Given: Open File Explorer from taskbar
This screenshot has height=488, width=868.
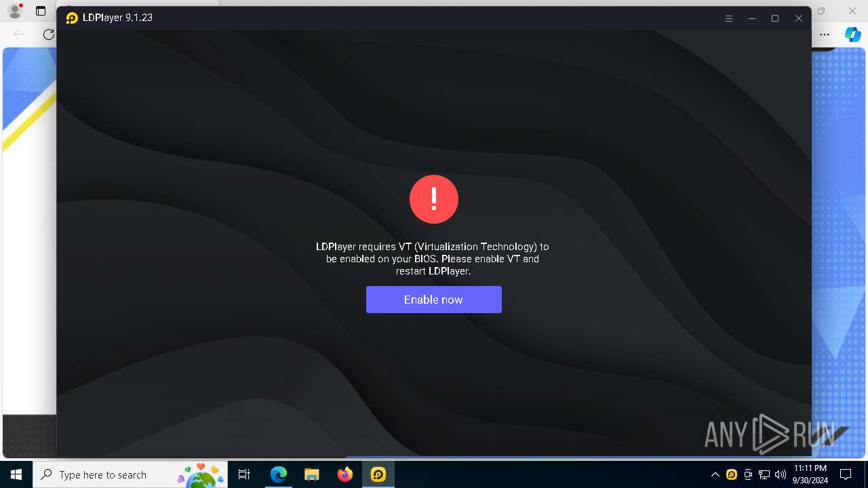Looking at the screenshot, I should coord(312,474).
